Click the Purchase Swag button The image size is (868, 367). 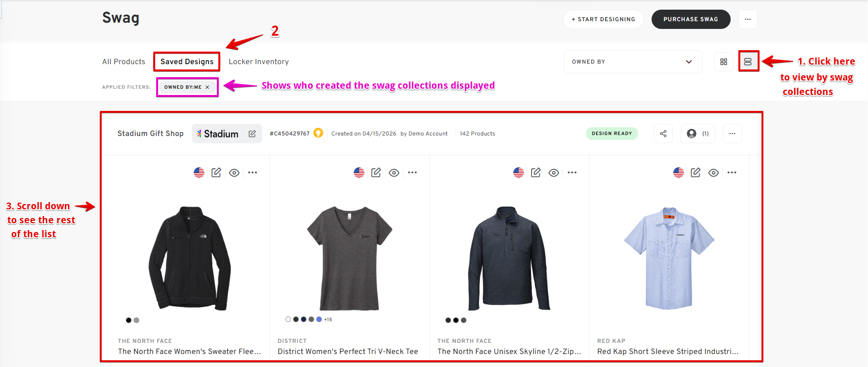click(x=691, y=19)
